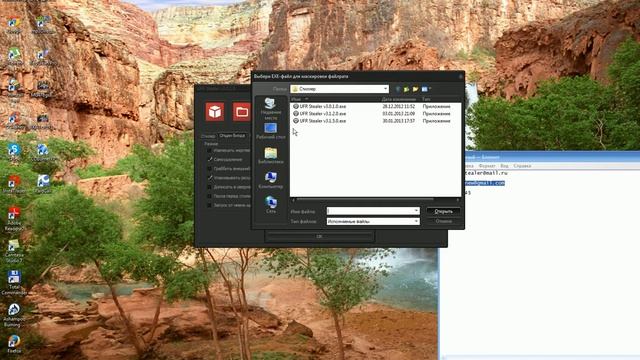This screenshot has height=360, width=640.
Task: Open the Справка menu in Notepad
Action: pyautogui.click(x=522, y=166)
